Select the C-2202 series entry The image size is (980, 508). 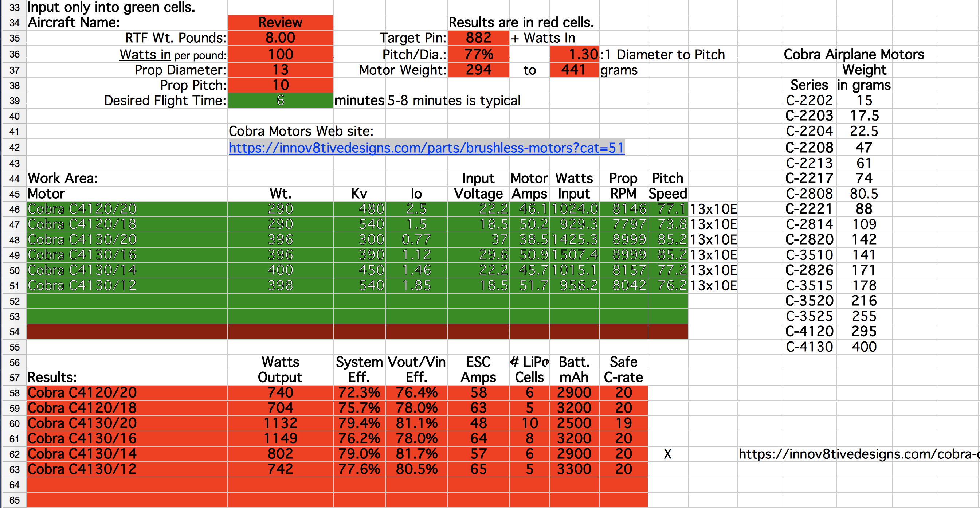click(x=809, y=101)
